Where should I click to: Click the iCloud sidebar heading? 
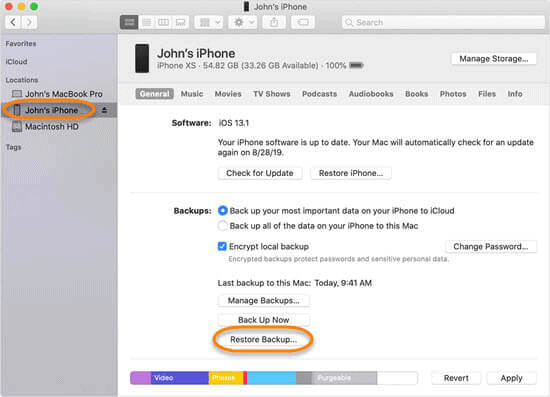[x=16, y=62]
